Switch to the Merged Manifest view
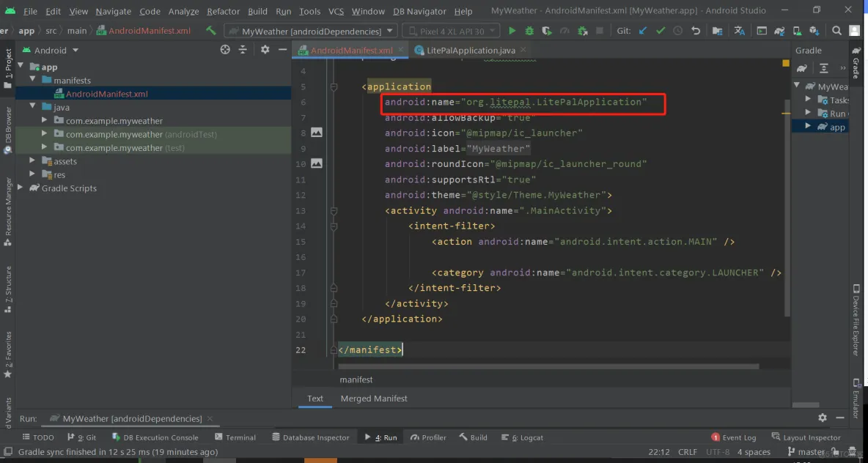The height and width of the screenshot is (463, 868). click(374, 399)
